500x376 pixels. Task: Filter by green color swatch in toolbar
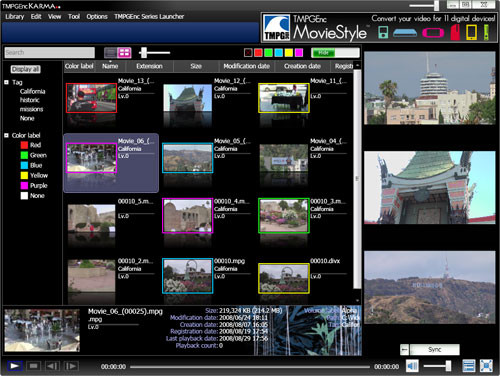click(268, 53)
